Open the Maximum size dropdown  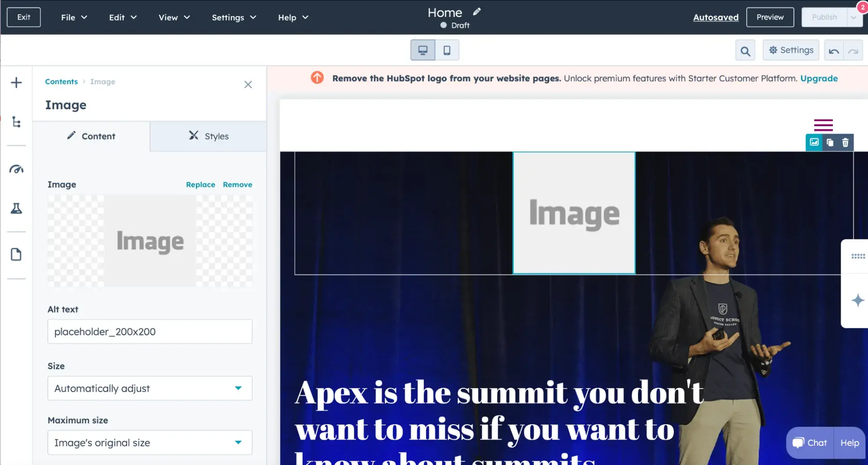(150, 442)
